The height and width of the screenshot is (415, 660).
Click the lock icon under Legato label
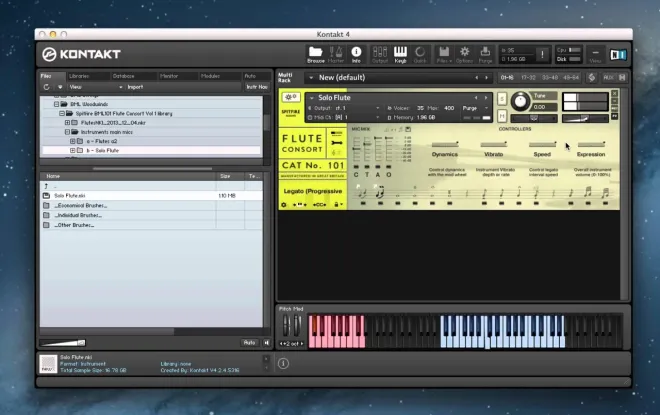tap(338, 205)
